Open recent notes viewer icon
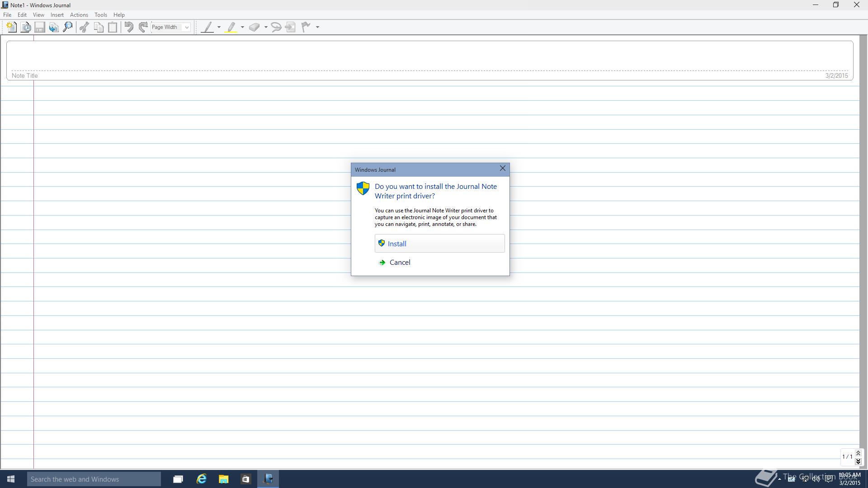 (x=26, y=27)
